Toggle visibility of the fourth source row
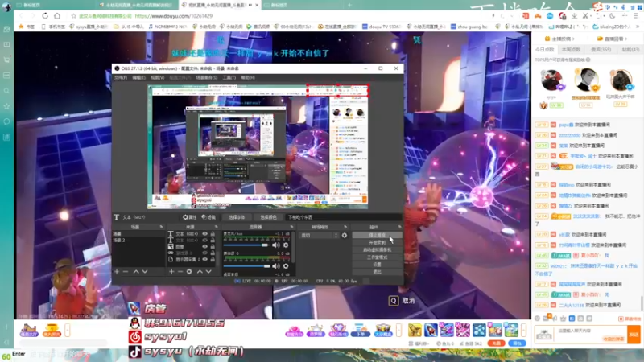This screenshot has height=362, width=644. pyautogui.click(x=204, y=253)
